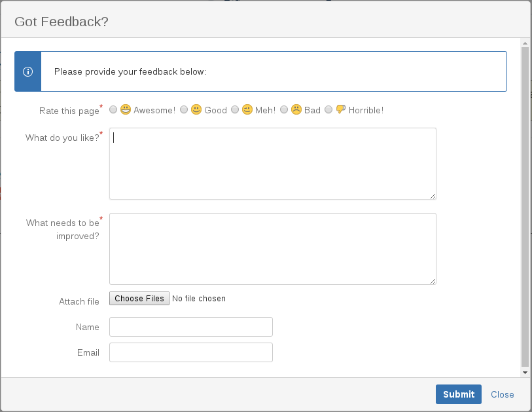The height and width of the screenshot is (412, 532).
Task: Click the Good smiley face icon
Action: coord(196,109)
